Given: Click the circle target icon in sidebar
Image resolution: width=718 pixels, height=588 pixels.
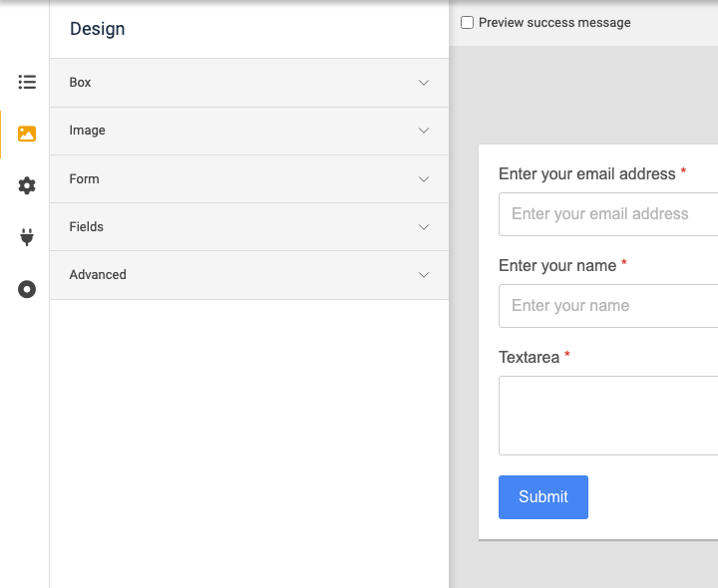Looking at the screenshot, I should point(27,289).
